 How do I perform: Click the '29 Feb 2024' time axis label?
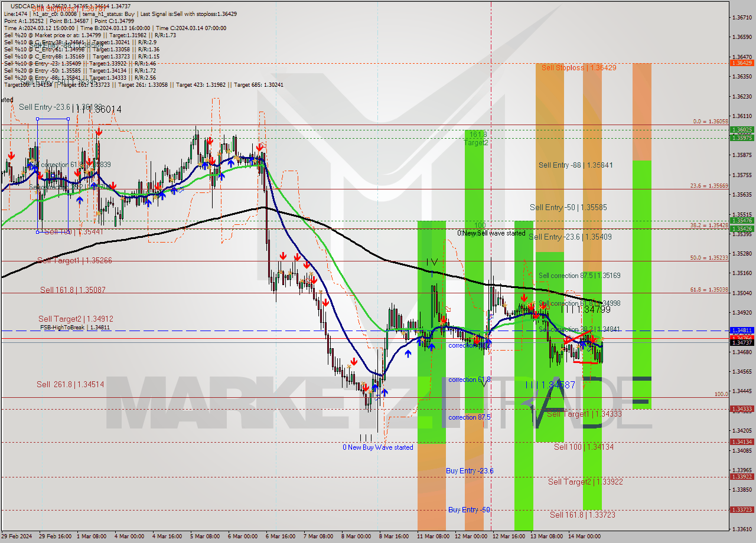point(17,537)
